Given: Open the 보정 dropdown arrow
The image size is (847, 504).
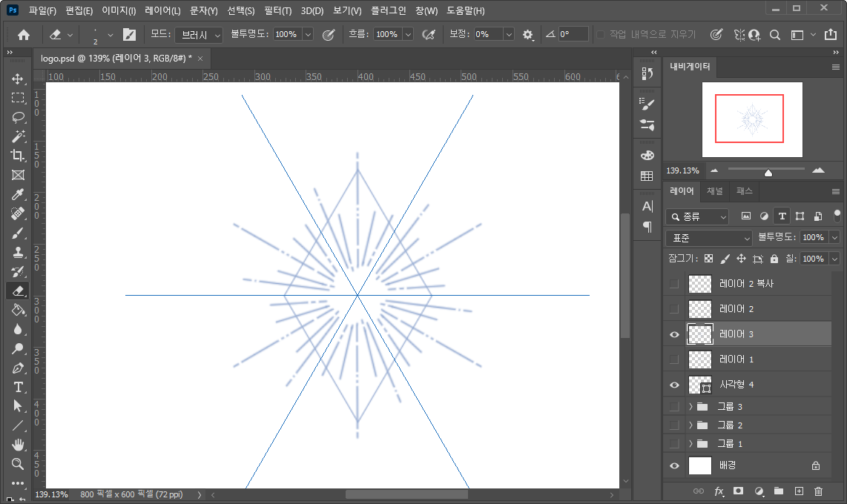Looking at the screenshot, I should [x=509, y=35].
